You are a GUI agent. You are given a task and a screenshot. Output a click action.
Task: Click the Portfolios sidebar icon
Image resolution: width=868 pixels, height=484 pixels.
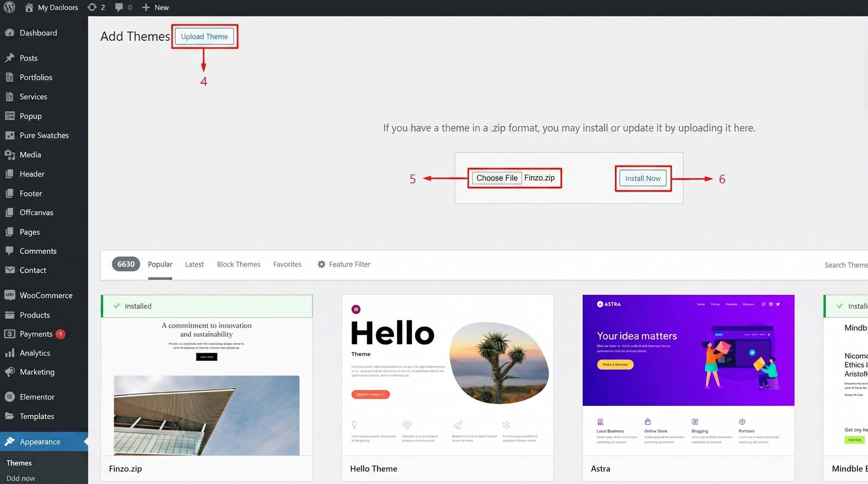[9, 77]
